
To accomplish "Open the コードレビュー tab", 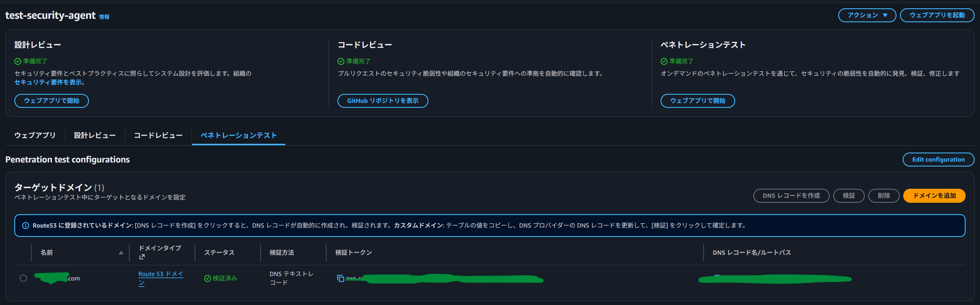I will (x=158, y=135).
